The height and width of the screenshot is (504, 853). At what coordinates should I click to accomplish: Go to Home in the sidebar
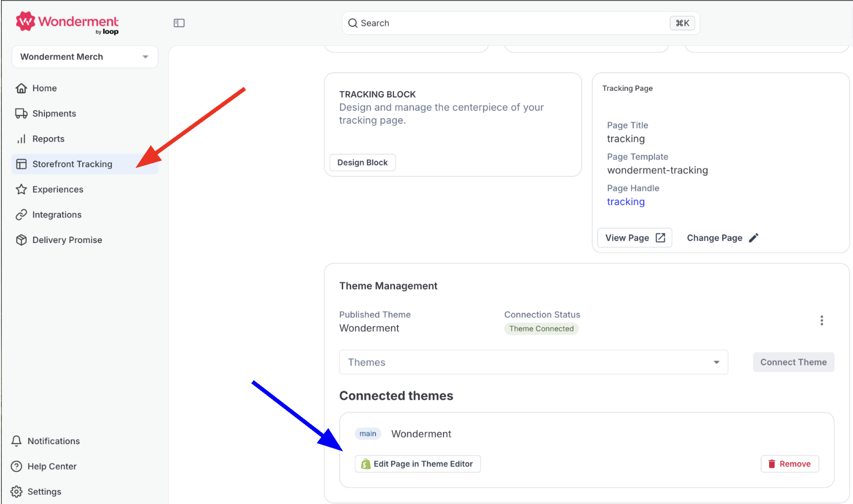tap(85, 88)
